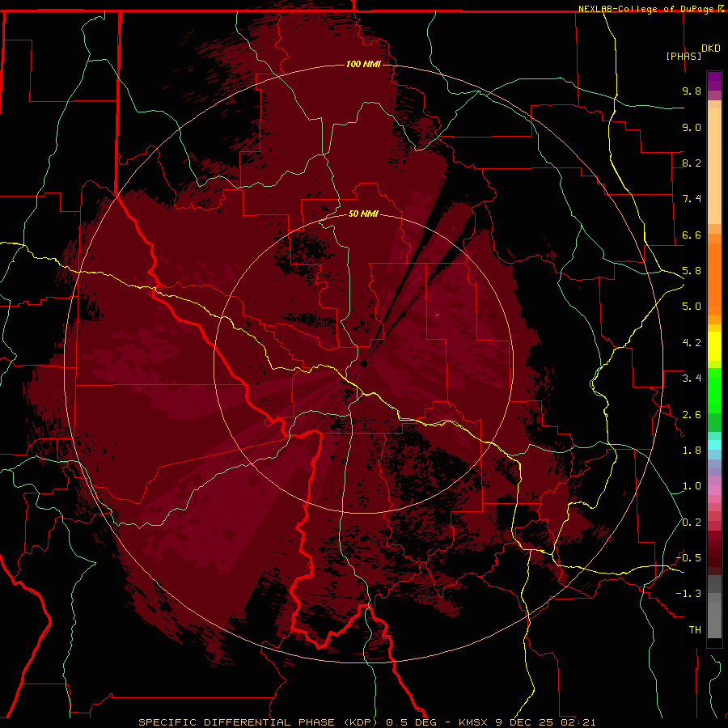The image size is (728, 728).
Task: Click the 'SPECIFIC DIFFERENTIAL PHASE (KDP)' caption text
Action: click(x=260, y=722)
